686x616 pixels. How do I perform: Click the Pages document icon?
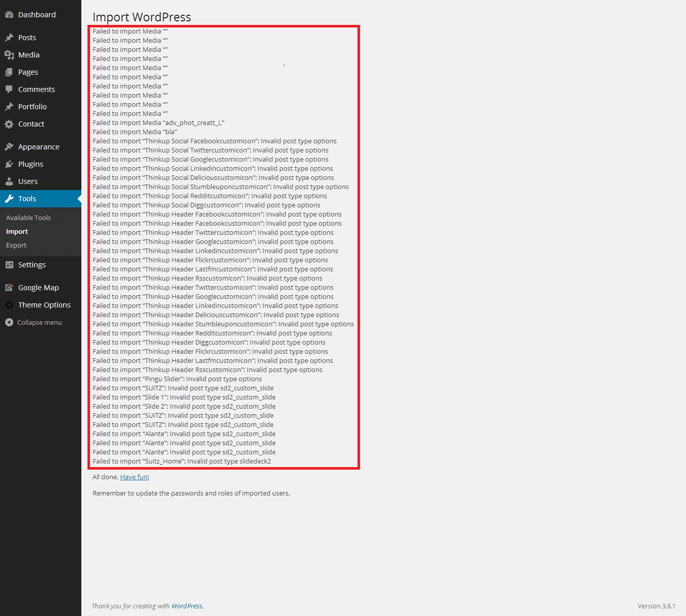(9, 72)
